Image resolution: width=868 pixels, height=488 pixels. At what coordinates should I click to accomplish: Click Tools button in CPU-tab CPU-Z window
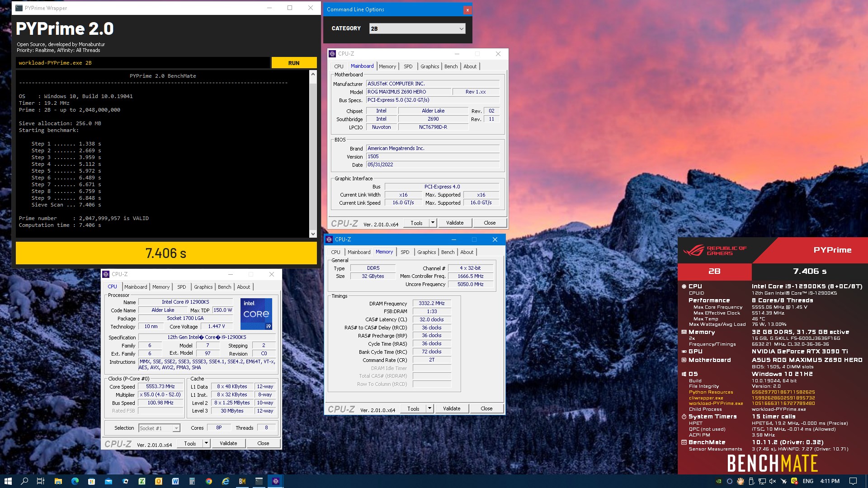tap(190, 443)
